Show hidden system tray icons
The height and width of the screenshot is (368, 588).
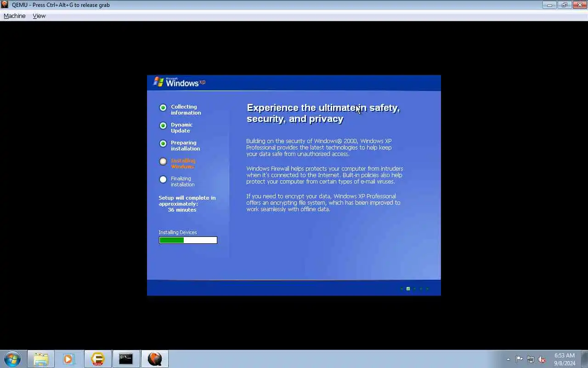(508, 359)
